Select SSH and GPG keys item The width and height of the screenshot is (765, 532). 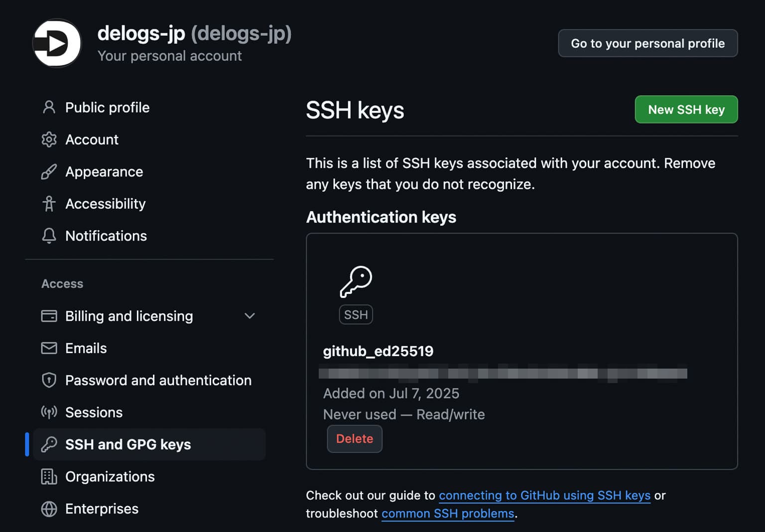[x=149, y=444]
